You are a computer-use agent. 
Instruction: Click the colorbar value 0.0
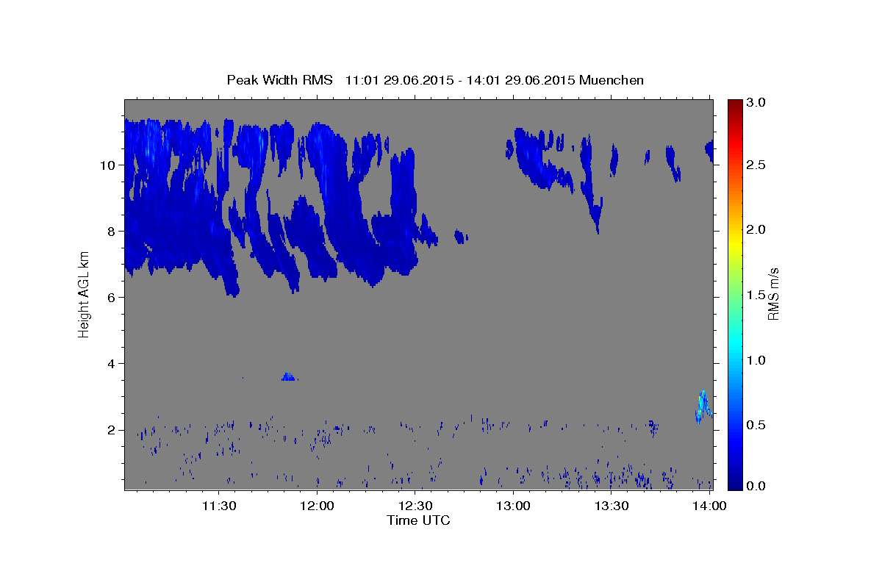[x=757, y=486]
